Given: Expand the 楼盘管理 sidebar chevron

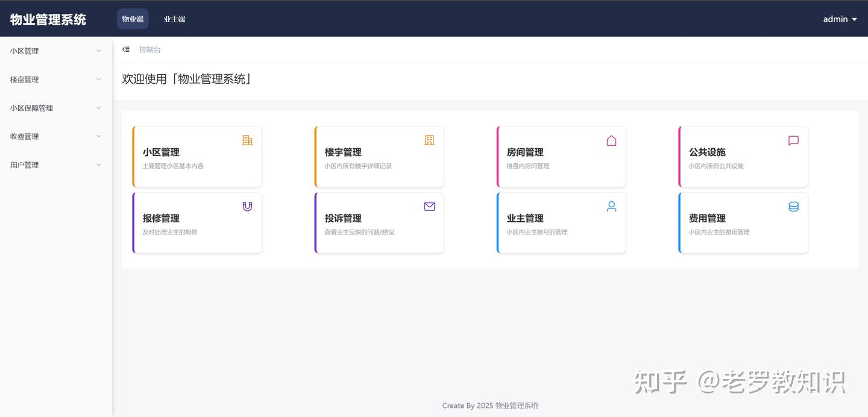Looking at the screenshot, I should click(x=99, y=79).
